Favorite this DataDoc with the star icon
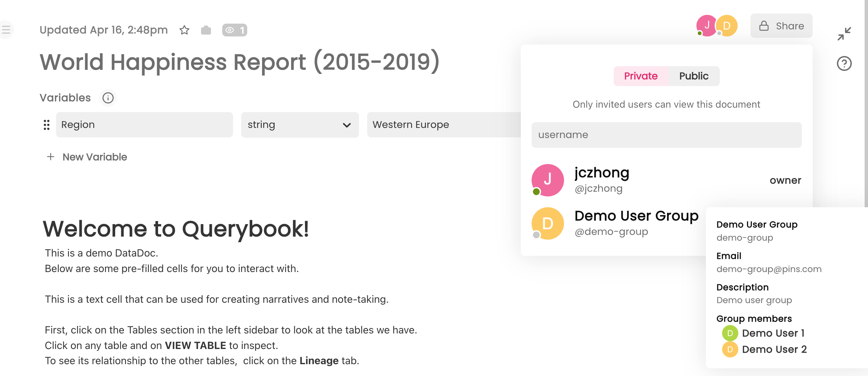This screenshot has width=868, height=376. point(184,30)
